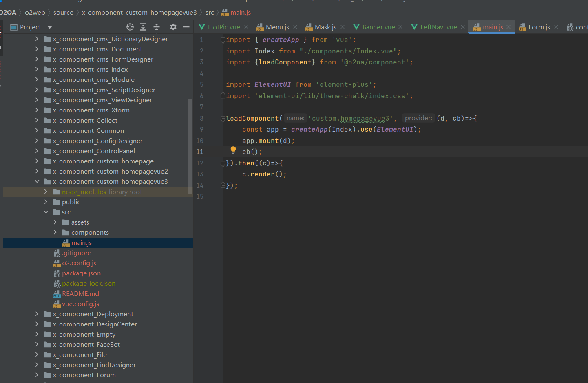Open the Project view dropdown
Screen dimensions: 588x383
pyautogui.click(x=50, y=27)
